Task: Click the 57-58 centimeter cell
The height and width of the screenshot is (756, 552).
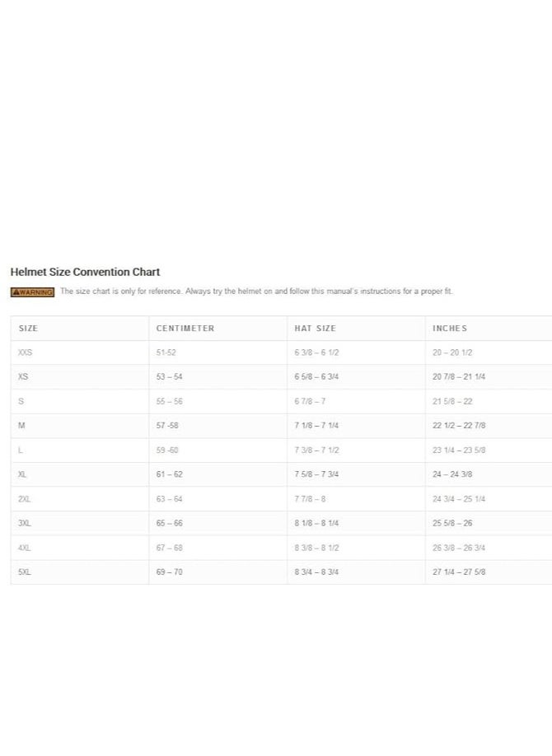Action: point(218,425)
